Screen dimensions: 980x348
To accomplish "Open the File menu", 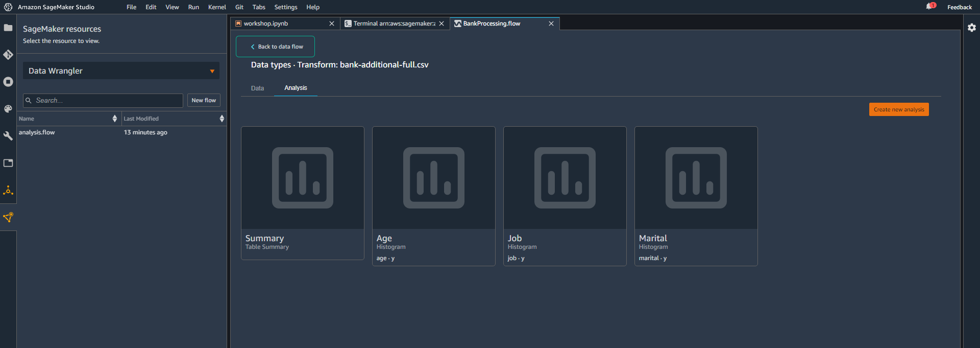I will (132, 7).
